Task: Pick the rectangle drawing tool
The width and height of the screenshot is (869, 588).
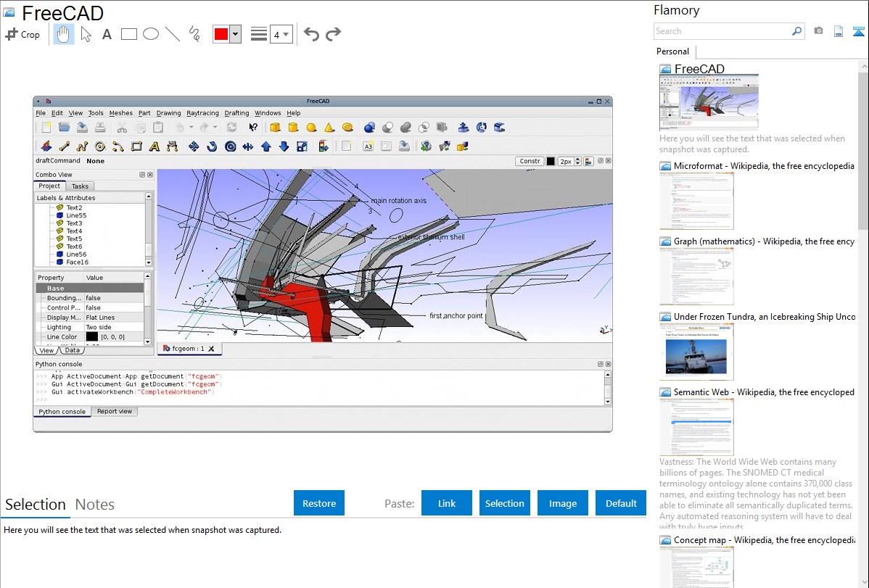Action: (x=128, y=34)
